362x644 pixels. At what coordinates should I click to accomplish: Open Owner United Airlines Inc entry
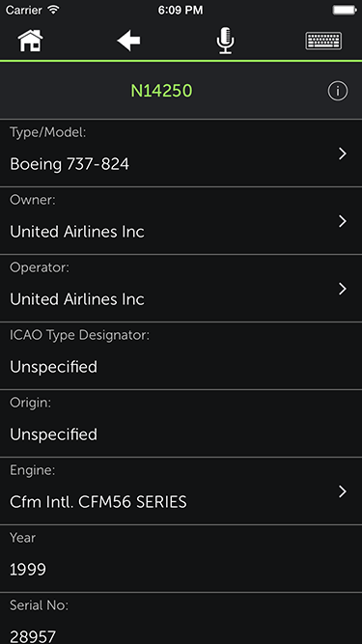coord(181,220)
